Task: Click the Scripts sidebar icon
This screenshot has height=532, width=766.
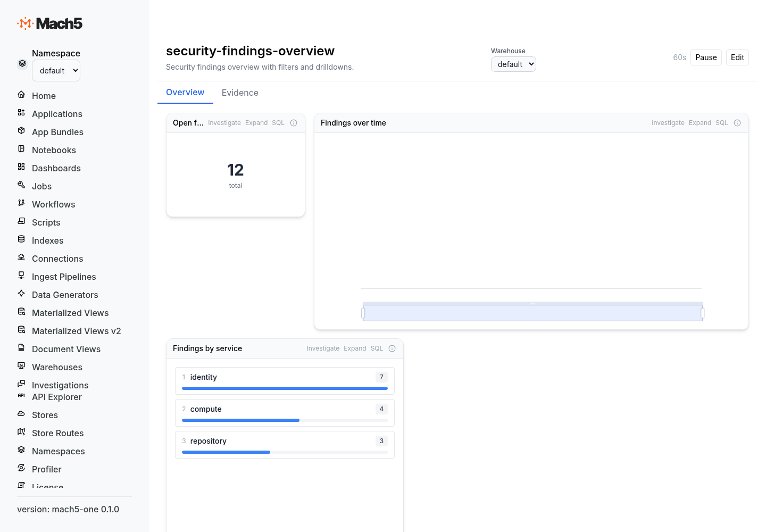Action: (x=21, y=221)
